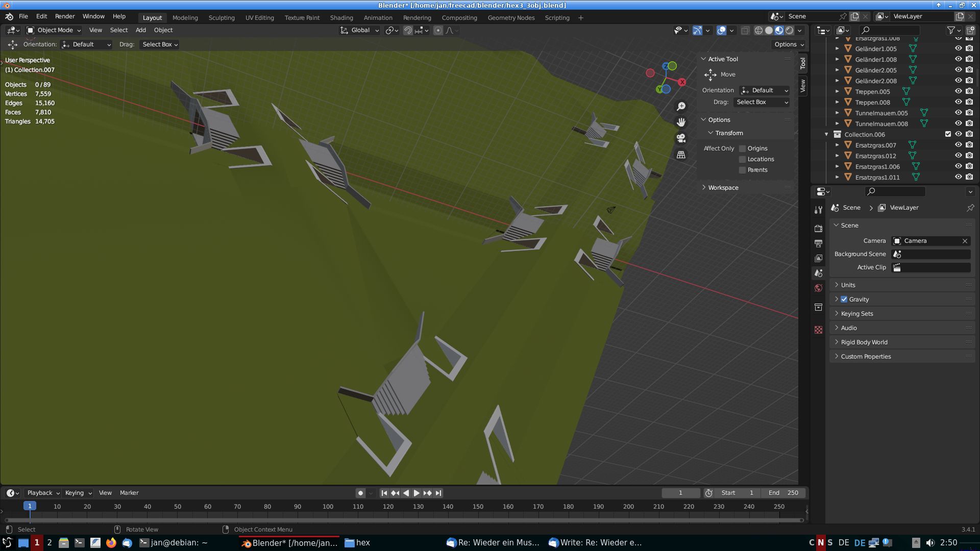Switch perspective/orthographic grid icon
980x551 pixels.
coord(681,155)
